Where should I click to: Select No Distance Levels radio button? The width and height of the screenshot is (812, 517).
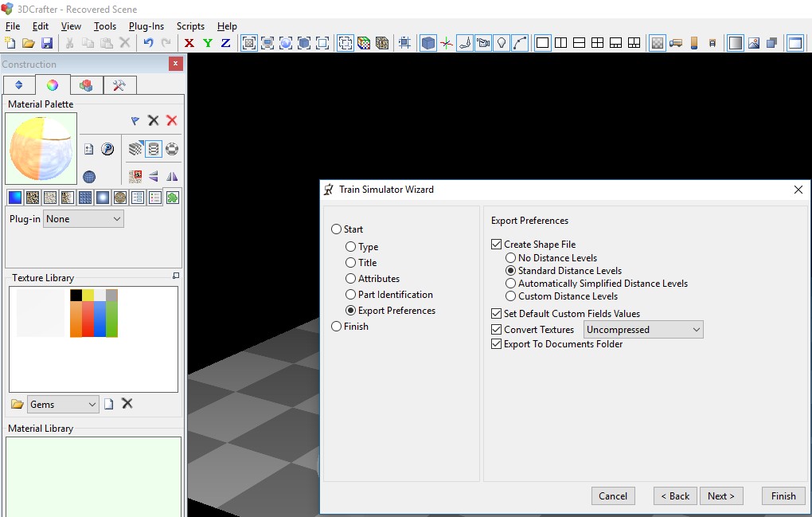pos(510,257)
